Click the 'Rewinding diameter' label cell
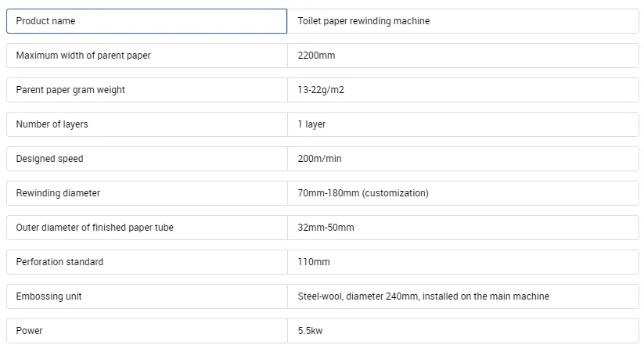This screenshot has height=352, width=644. point(146,193)
